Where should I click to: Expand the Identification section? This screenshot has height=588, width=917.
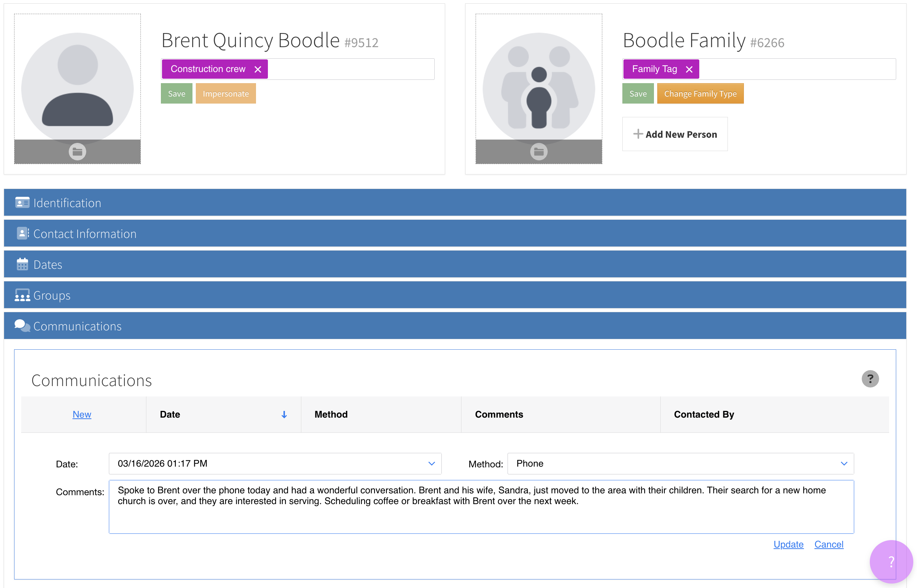(67, 203)
